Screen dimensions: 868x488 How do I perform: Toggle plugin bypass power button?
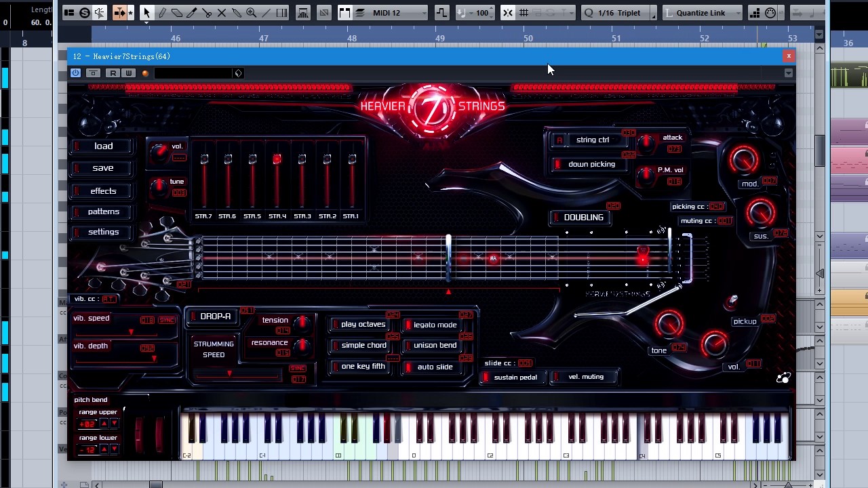(75, 73)
